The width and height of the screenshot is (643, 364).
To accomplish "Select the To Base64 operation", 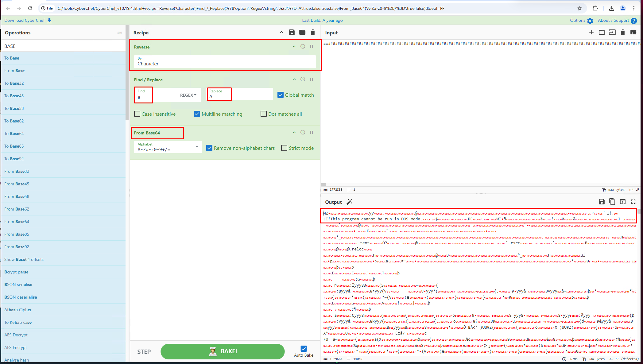I will pos(64,134).
